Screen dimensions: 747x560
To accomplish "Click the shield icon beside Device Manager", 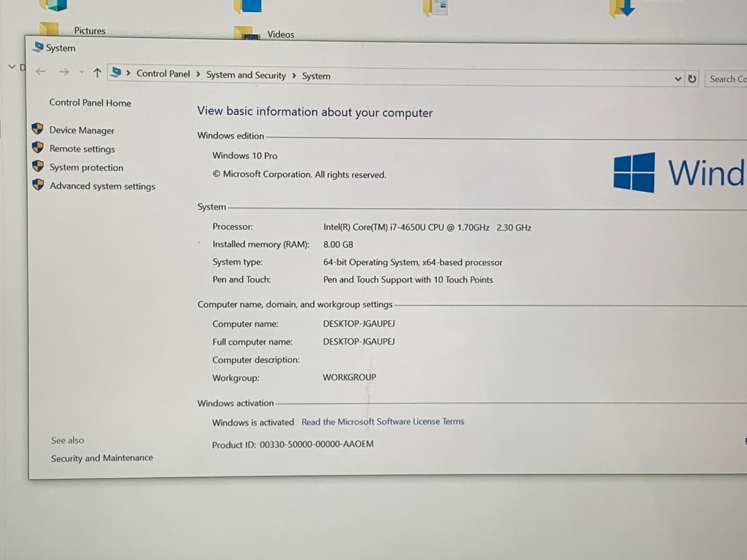I will pos(38,129).
